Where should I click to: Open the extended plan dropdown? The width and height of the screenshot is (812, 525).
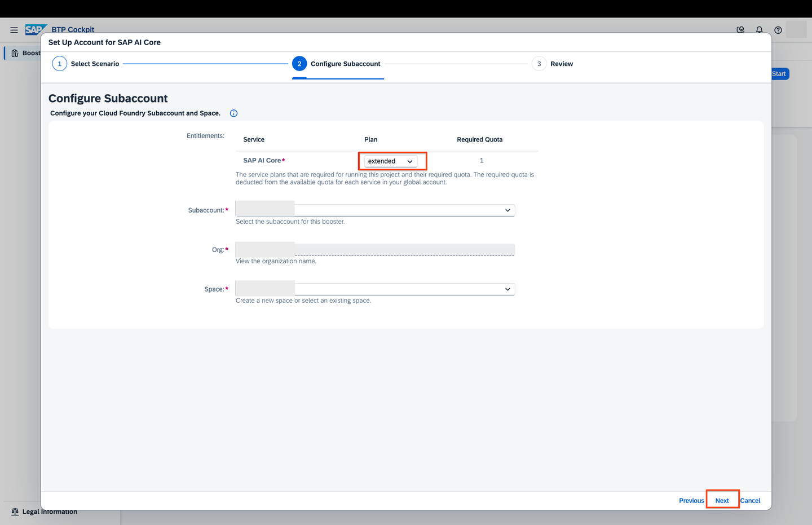tap(391, 161)
